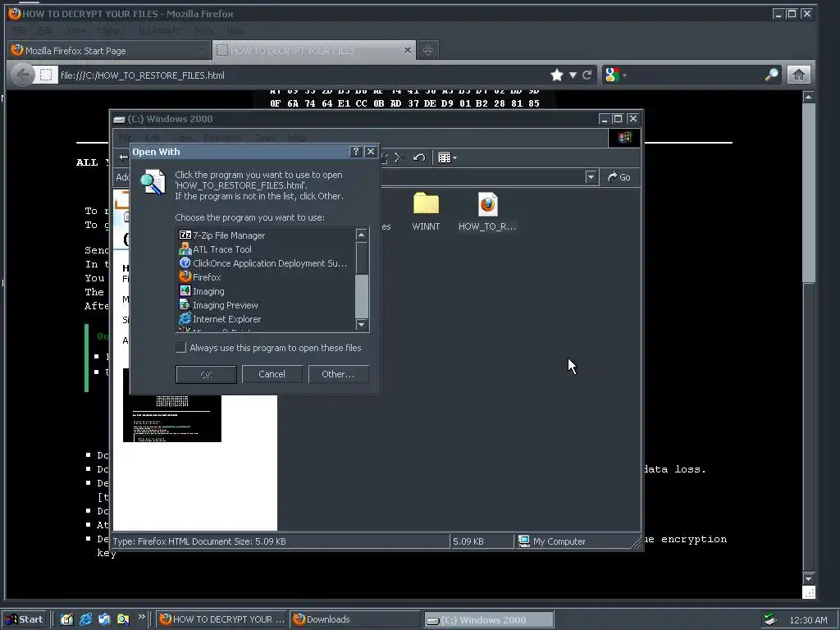Choose ClickOnce Application Deployment Support entry
The height and width of the screenshot is (630, 840).
[263, 263]
